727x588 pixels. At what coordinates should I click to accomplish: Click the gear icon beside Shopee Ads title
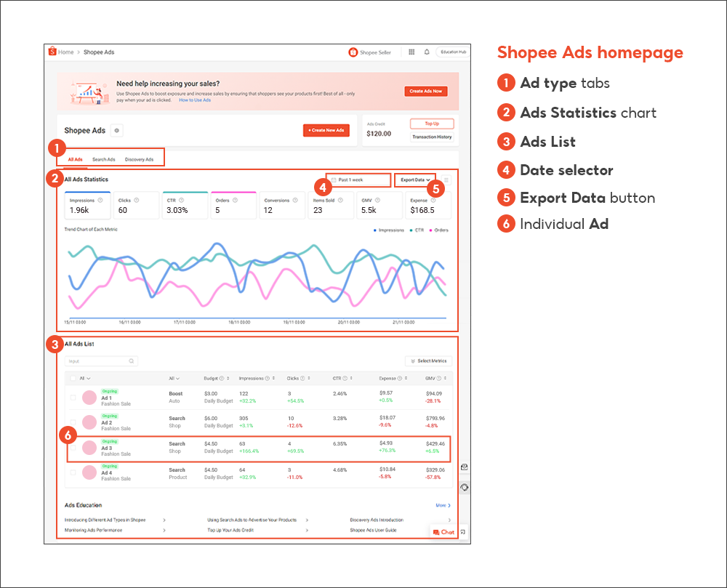116,131
